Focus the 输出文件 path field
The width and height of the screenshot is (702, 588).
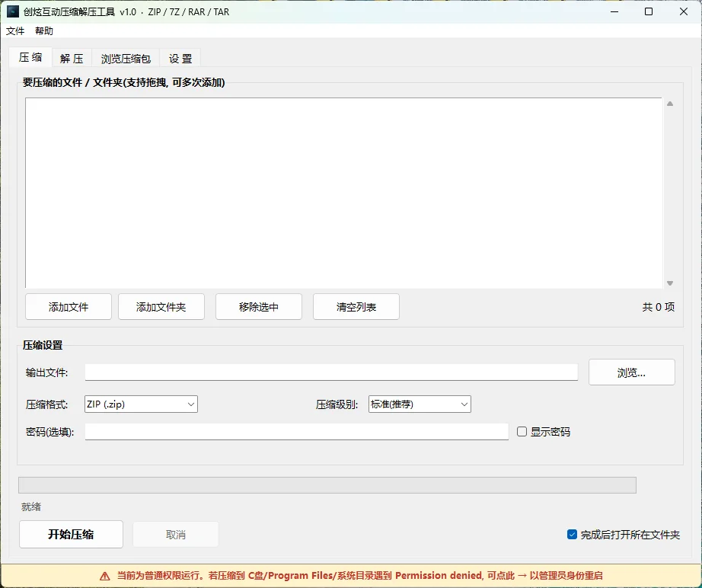coord(331,372)
